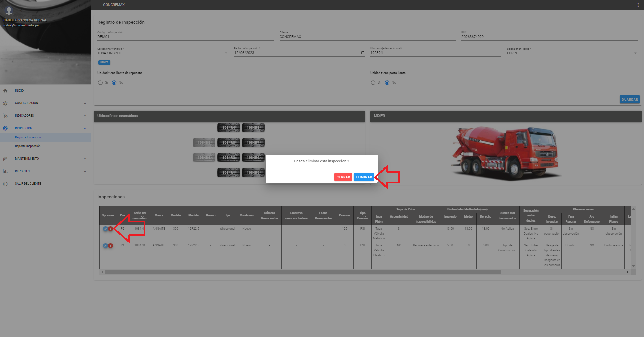Select 'No' for Unidad tiene porta llanta

tap(387, 83)
